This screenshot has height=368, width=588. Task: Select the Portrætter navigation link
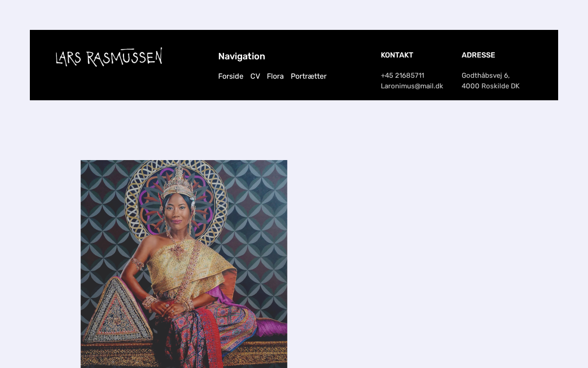pos(309,76)
